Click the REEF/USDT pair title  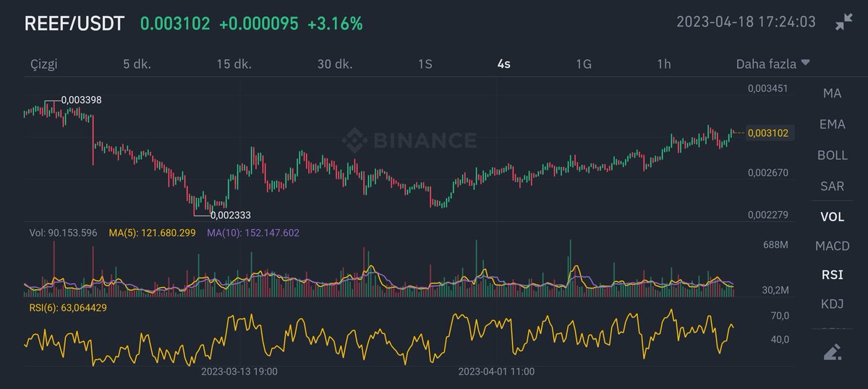point(76,22)
